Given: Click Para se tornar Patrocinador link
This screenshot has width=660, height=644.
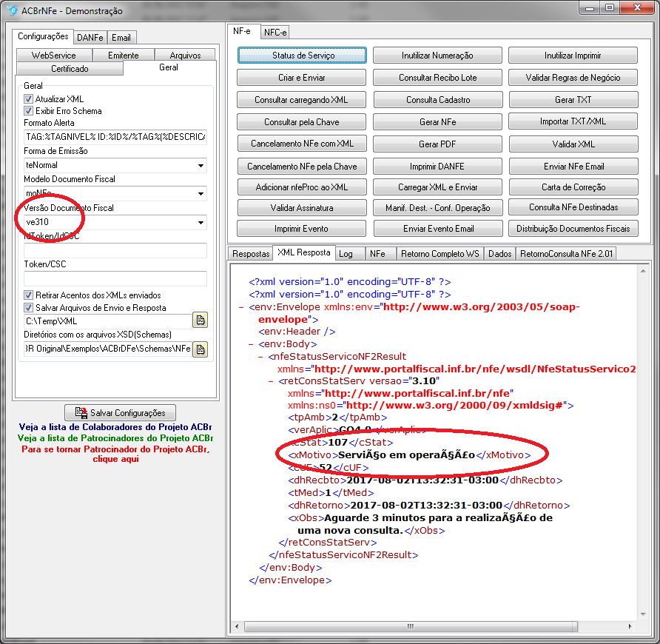Looking at the screenshot, I should coord(115,454).
